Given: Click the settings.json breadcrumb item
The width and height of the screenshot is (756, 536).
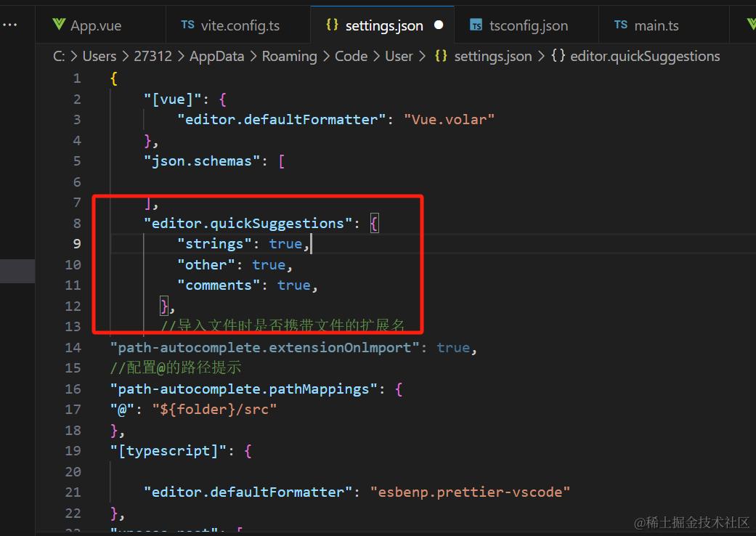Looking at the screenshot, I should 493,57.
